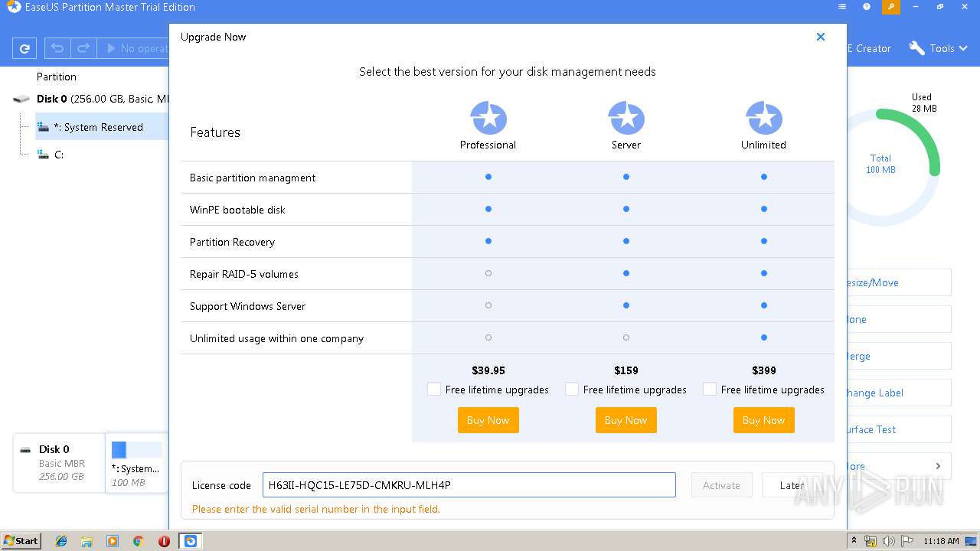This screenshot has height=551, width=980.
Task: Launch Chrome from the taskbar
Action: point(138,541)
